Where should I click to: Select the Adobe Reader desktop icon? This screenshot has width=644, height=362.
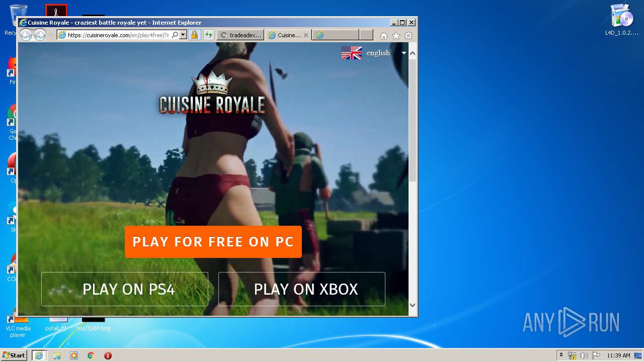(56, 11)
